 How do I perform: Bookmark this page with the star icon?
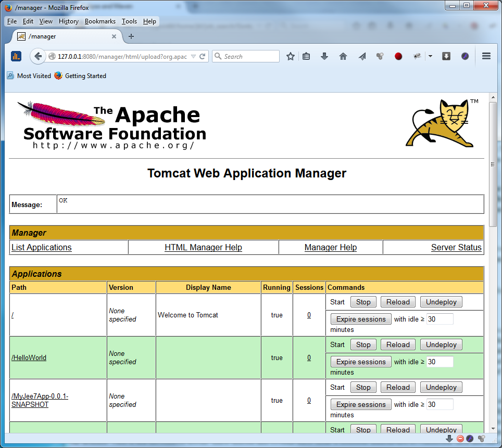(x=291, y=56)
